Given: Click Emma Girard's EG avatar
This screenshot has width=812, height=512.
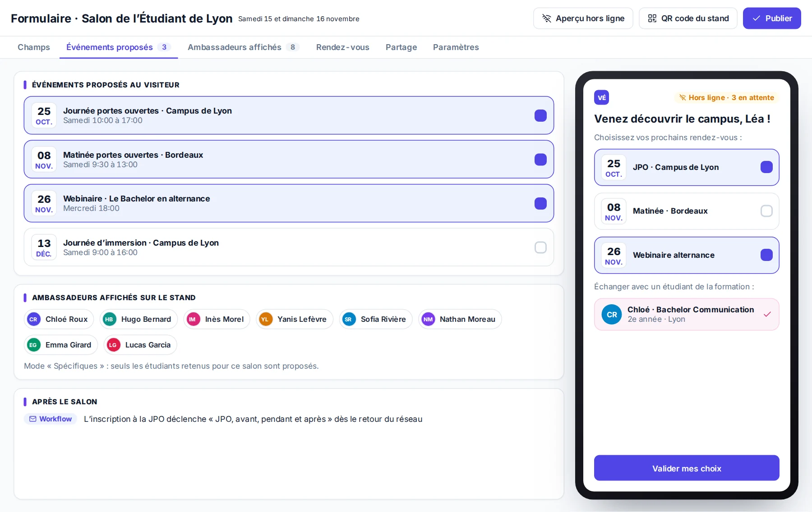Looking at the screenshot, I should tap(33, 345).
